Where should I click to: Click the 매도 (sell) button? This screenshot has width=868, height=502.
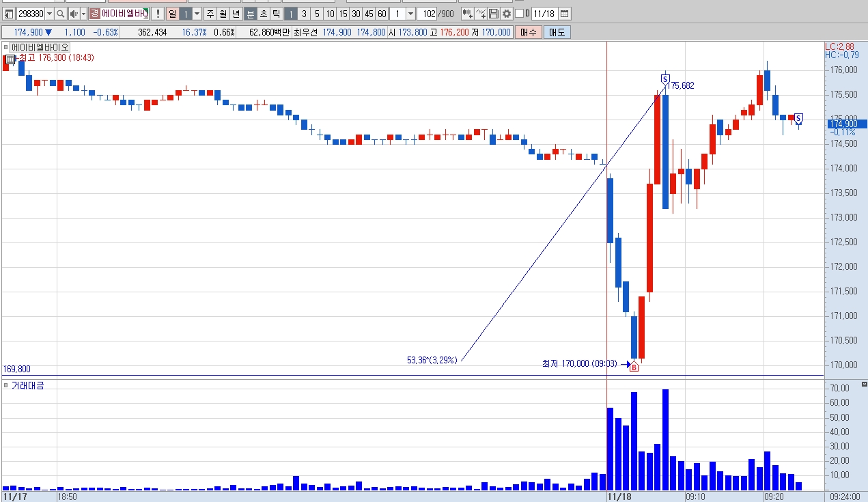(557, 32)
